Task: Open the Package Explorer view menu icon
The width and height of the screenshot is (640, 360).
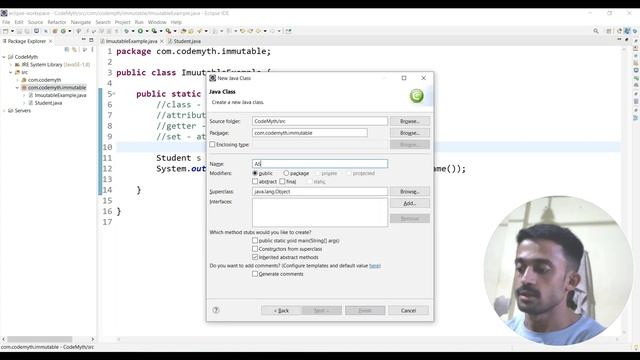Action: pos(92,49)
